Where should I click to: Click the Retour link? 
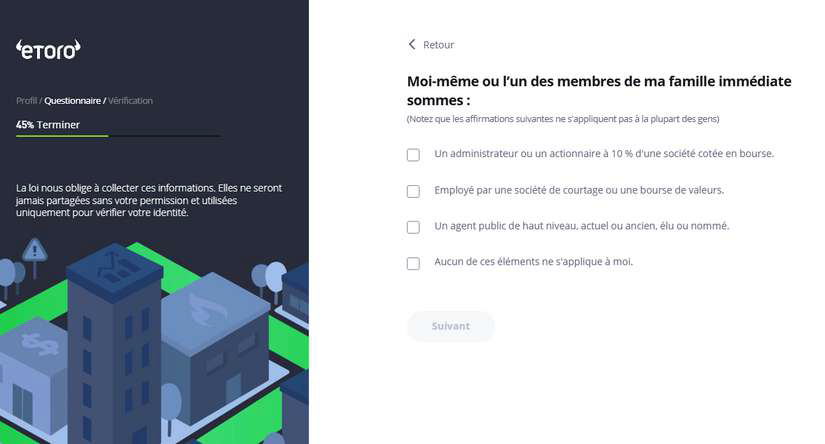tap(438, 45)
